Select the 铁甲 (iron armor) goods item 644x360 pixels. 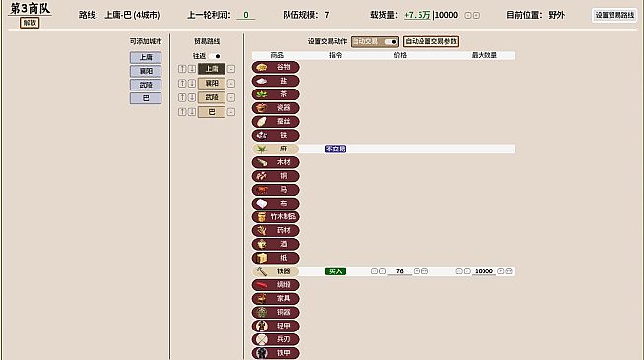tap(276, 352)
